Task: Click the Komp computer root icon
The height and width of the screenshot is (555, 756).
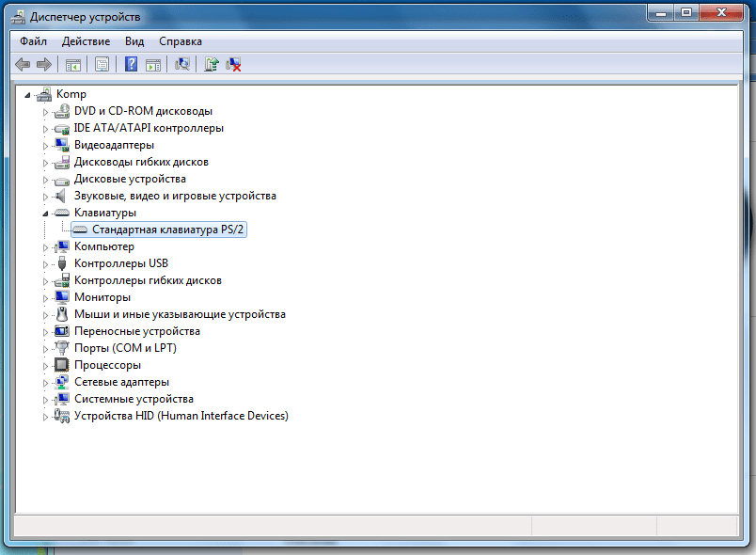Action: [x=44, y=94]
